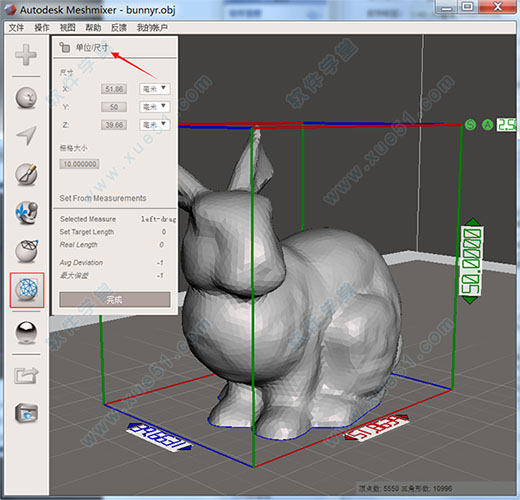Open the Meshmix sphere tool
This screenshot has width=520, height=500.
coord(26,97)
